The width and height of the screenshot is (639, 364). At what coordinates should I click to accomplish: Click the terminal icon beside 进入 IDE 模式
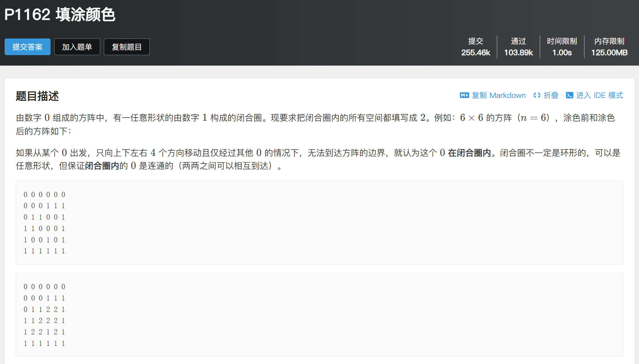[569, 95]
